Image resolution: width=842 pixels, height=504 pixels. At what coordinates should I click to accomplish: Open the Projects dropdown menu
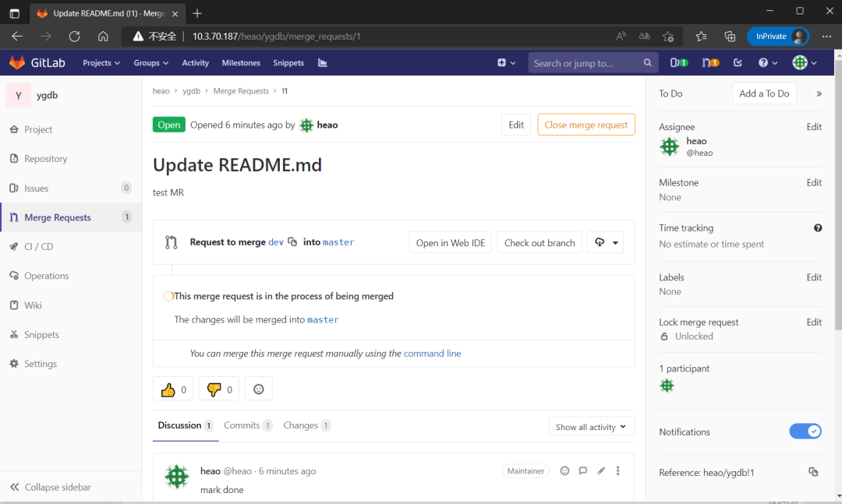pos(101,63)
